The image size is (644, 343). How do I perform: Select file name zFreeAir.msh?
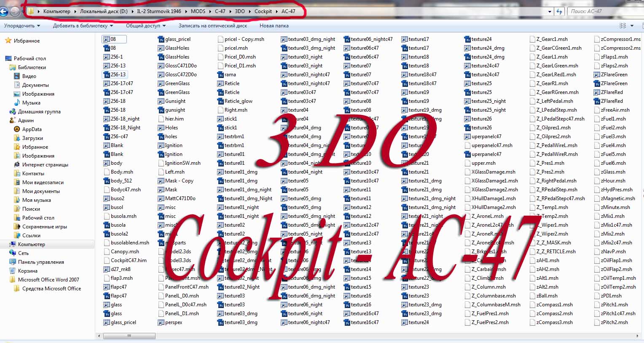615,110
